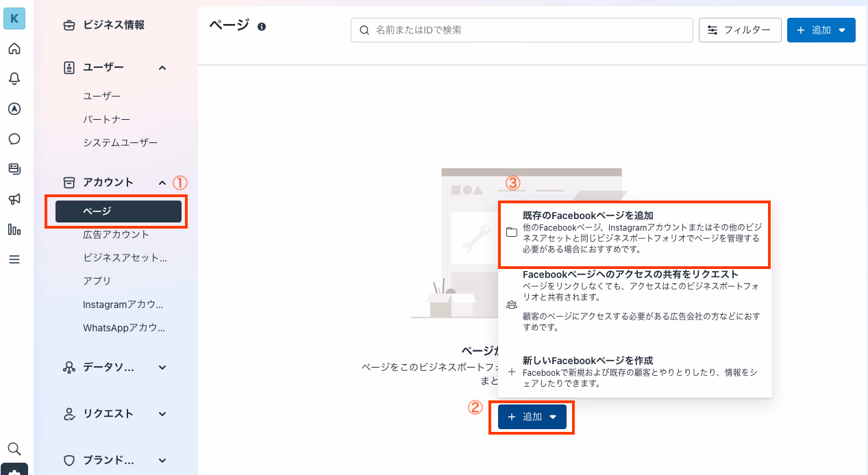Expand the ブランド section chevron
This screenshot has width=868, height=475.
(x=162, y=461)
